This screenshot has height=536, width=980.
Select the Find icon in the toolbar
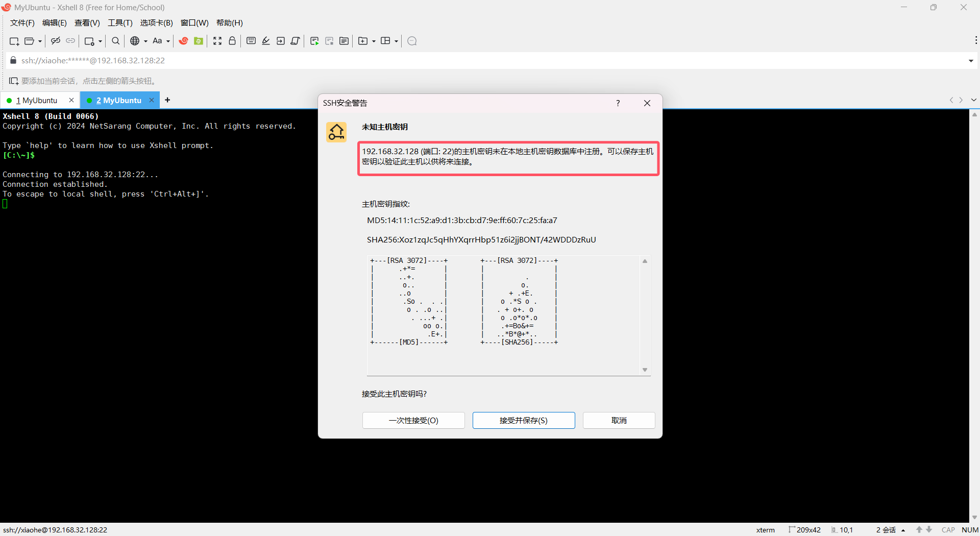pyautogui.click(x=115, y=41)
